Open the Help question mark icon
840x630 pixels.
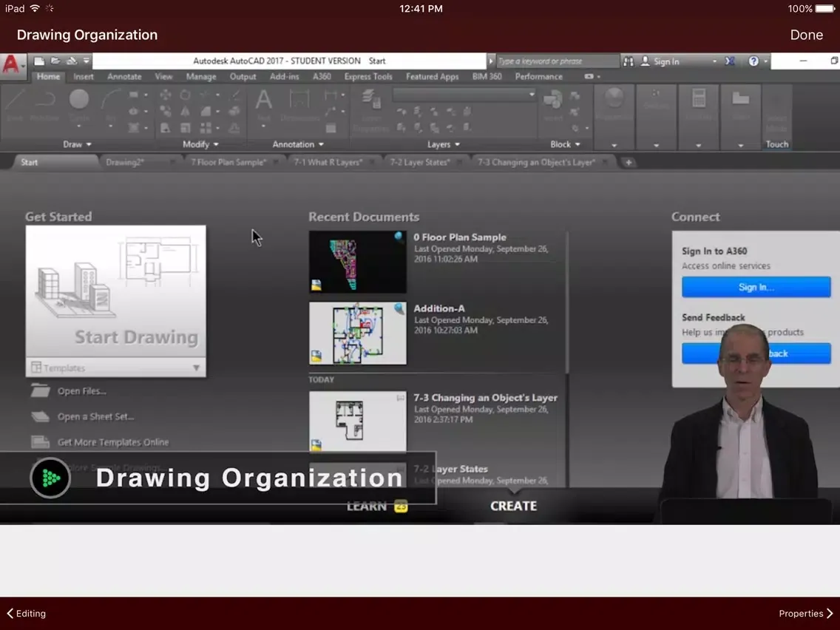(x=753, y=61)
